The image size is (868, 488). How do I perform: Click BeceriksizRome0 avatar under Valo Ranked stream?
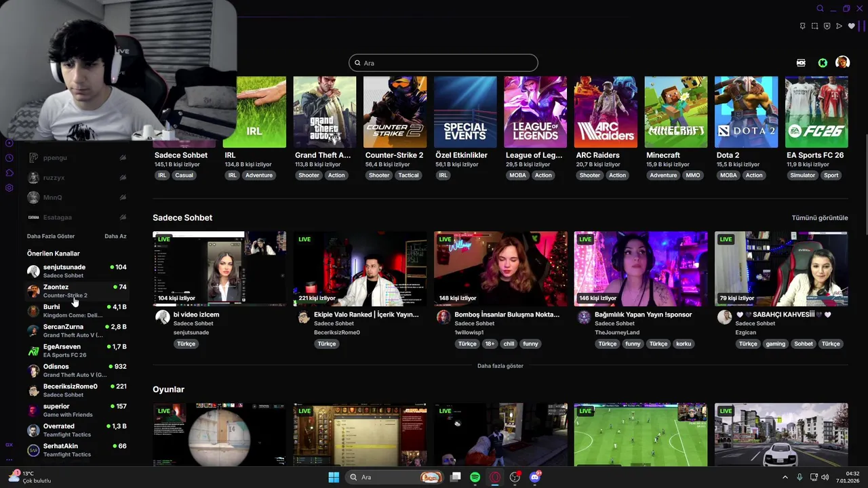tap(303, 317)
